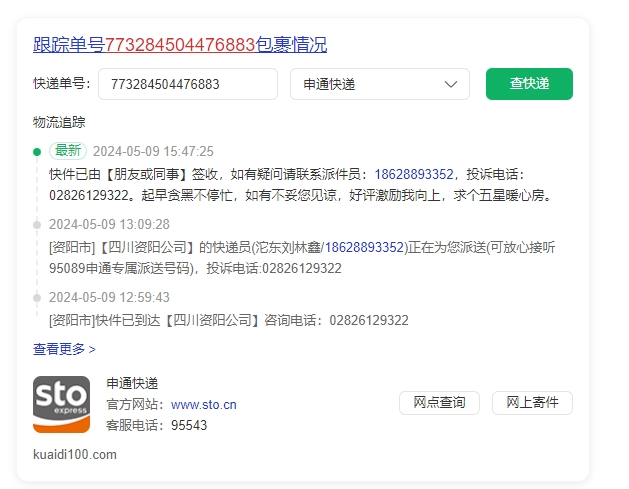Click the 13:09:28 entry's gray timeline dot
Image resolution: width=629 pixels, height=489 pixels.
point(37,225)
